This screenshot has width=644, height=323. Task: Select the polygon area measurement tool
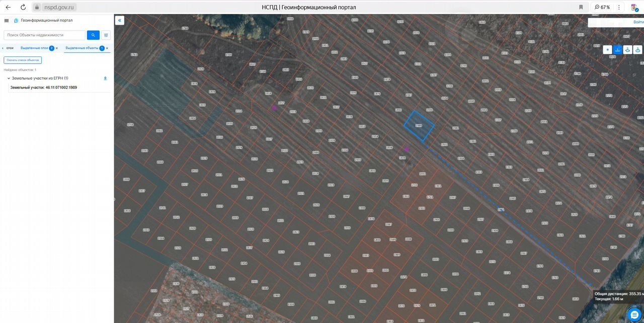(x=627, y=49)
